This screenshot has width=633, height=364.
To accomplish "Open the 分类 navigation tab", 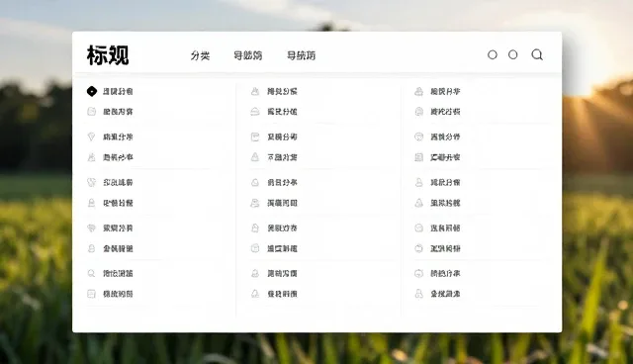I will (200, 55).
